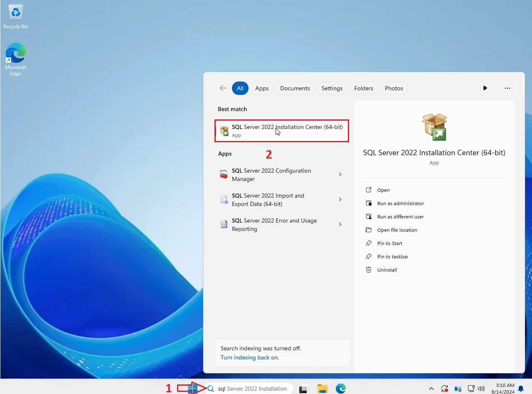Launch Microsoft Edge from the taskbar
Image resolution: width=532 pixels, height=394 pixels.
point(341,389)
